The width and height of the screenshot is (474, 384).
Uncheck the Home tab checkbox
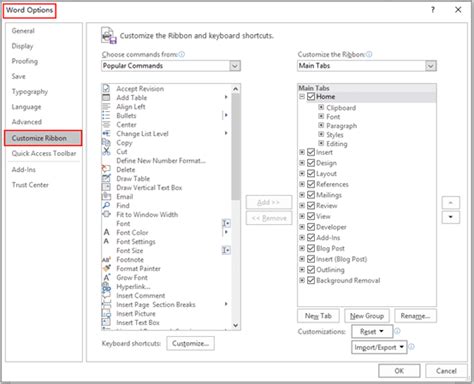(x=311, y=97)
